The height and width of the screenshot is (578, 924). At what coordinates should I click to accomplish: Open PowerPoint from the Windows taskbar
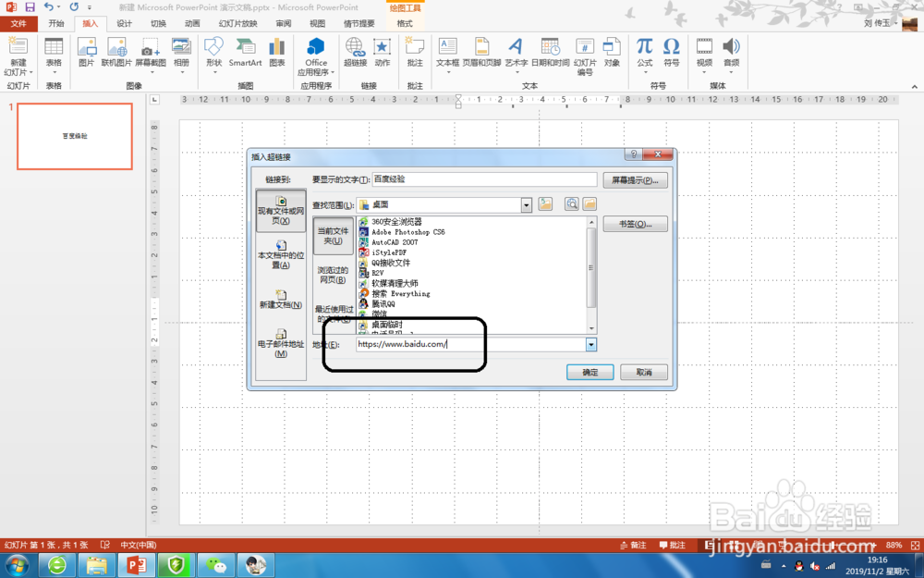click(x=137, y=566)
